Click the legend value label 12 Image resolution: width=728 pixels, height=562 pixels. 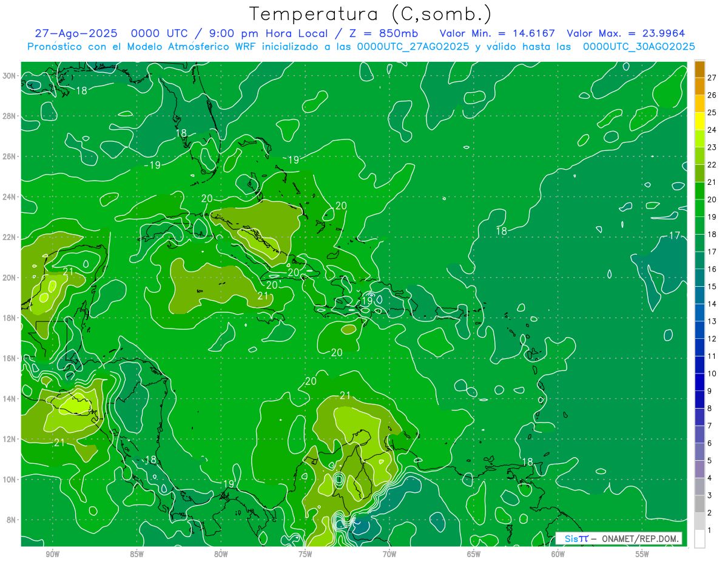(x=712, y=338)
